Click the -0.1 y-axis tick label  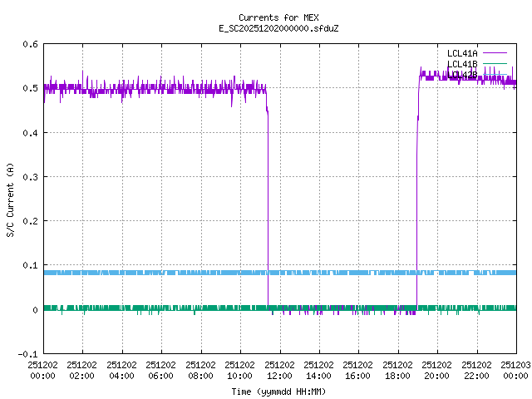pos(27,354)
